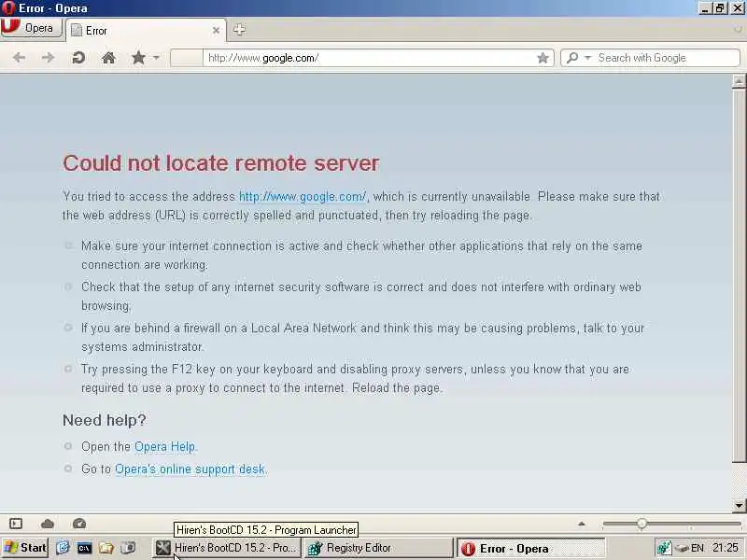Image resolution: width=747 pixels, height=560 pixels.
Task: Go back to previous page
Action: click(x=19, y=58)
